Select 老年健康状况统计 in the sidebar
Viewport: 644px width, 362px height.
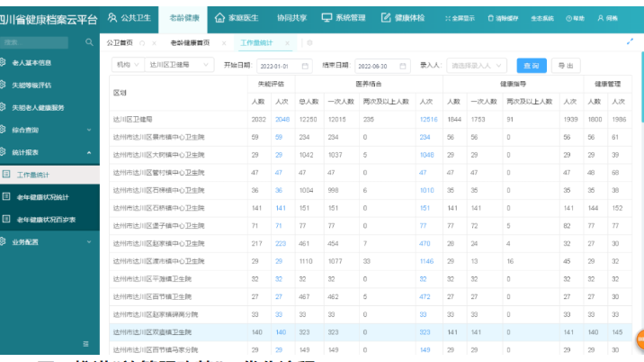tap(43, 196)
